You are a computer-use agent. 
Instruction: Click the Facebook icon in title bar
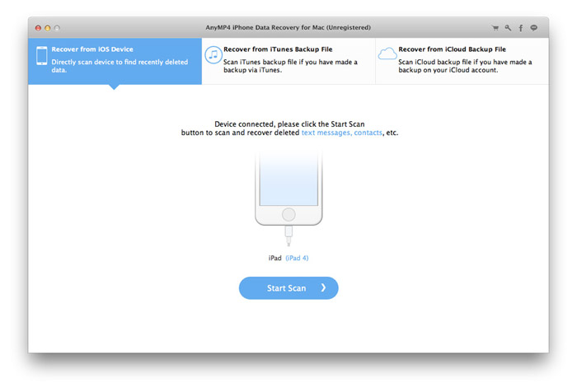point(521,27)
